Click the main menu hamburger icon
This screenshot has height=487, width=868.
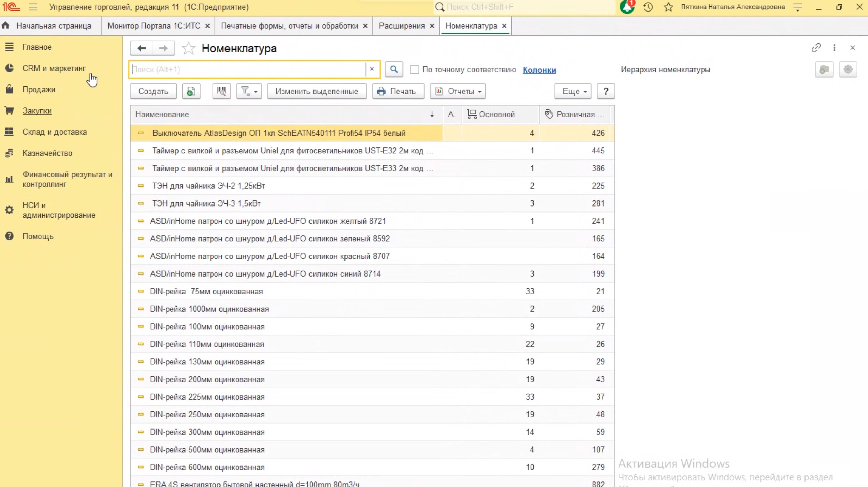click(33, 7)
